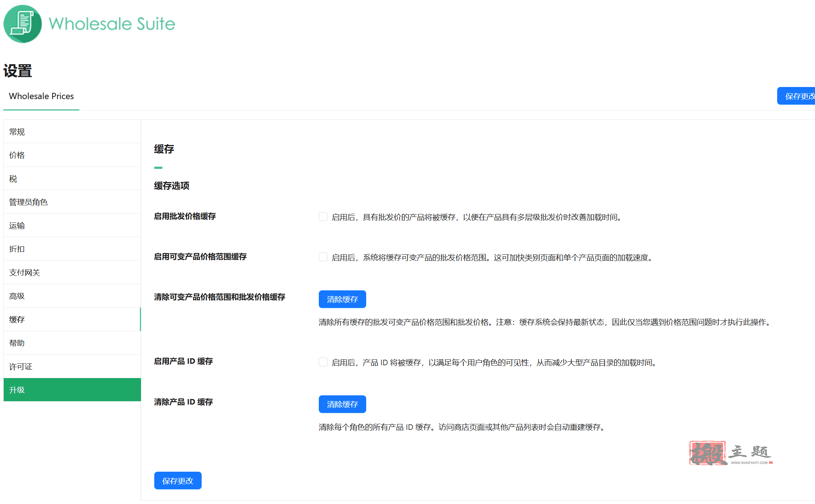The width and height of the screenshot is (815, 504).
Task: Click the 启用批发价格缓存 label
Action: [x=185, y=216]
